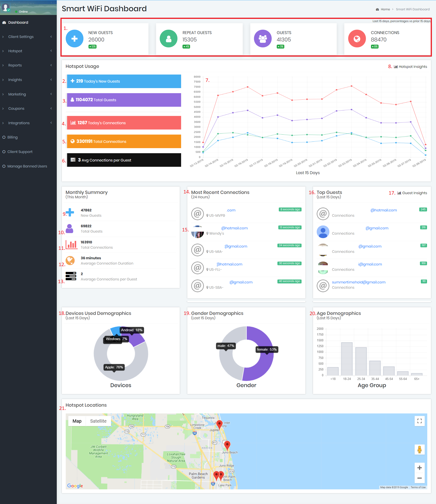The width and height of the screenshot is (436, 504).
Task: Open Guest Insights link
Action: 412,193
